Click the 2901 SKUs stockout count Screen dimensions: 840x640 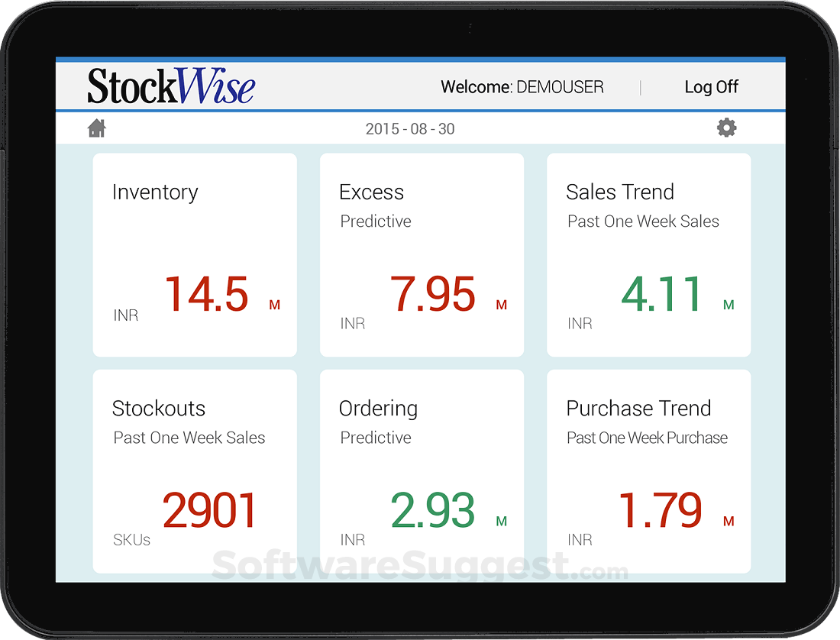[209, 509]
